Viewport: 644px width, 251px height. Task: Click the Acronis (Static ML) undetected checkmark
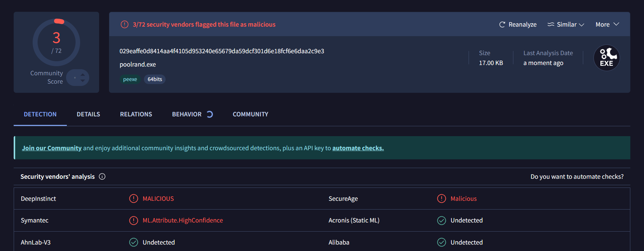coord(441,221)
